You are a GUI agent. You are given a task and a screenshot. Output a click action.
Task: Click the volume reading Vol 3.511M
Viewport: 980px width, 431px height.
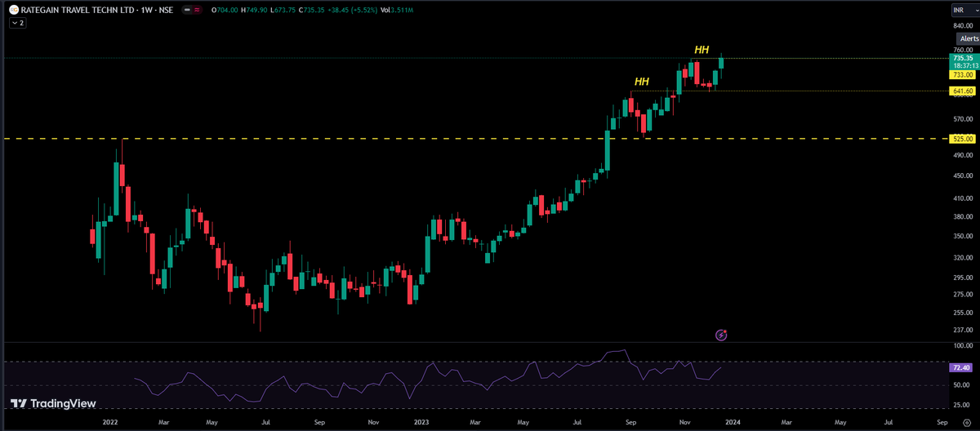click(397, 11)
